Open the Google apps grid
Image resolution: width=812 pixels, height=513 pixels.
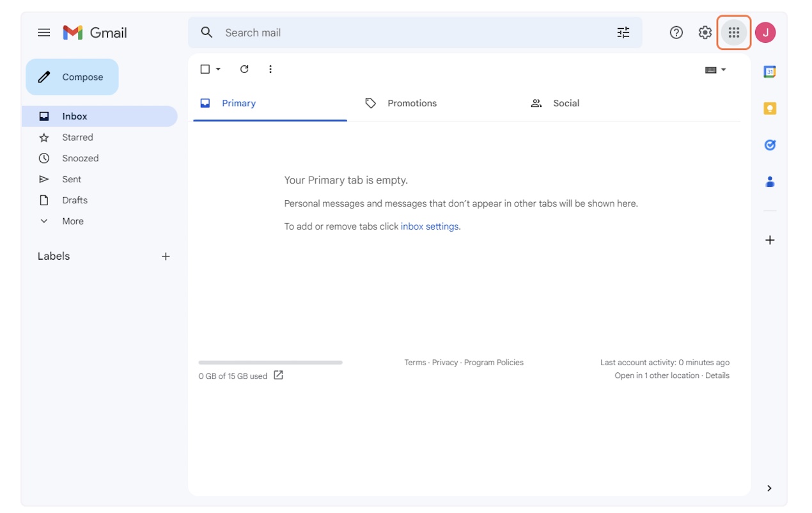point(733,33)
